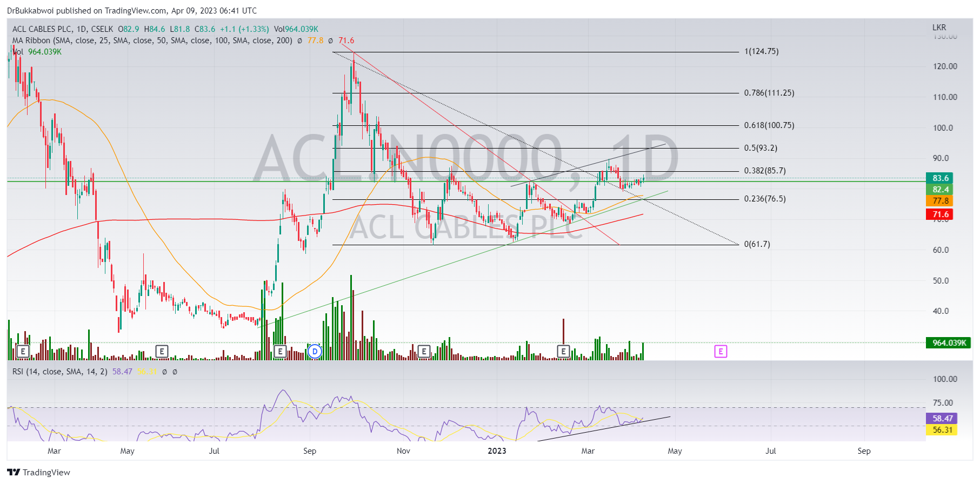Click the ACL CABLES PLC, 1D, CSELK title
This screenshot has height=484, width=980.
(x=63, y=29)
